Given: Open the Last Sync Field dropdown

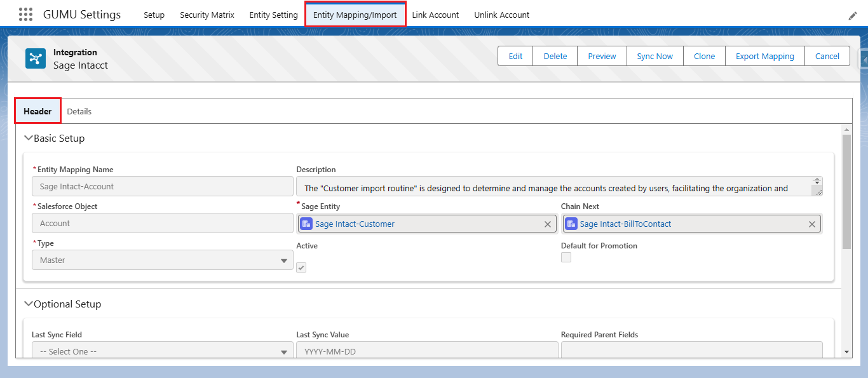Looking at the screenshot, I should 162,351.
